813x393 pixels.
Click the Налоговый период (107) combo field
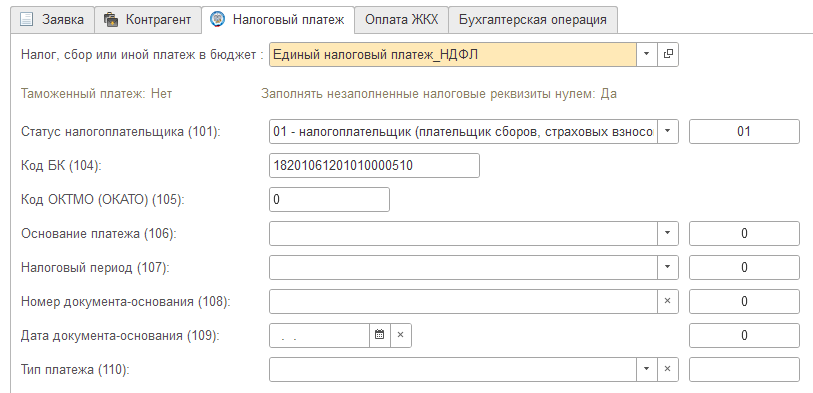(x=463, y=268)
